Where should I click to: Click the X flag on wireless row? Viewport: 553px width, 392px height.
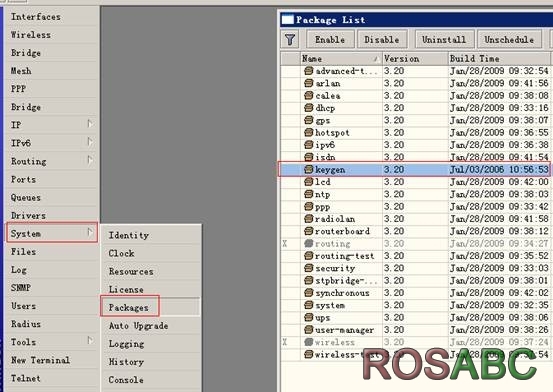pos(285,342)
